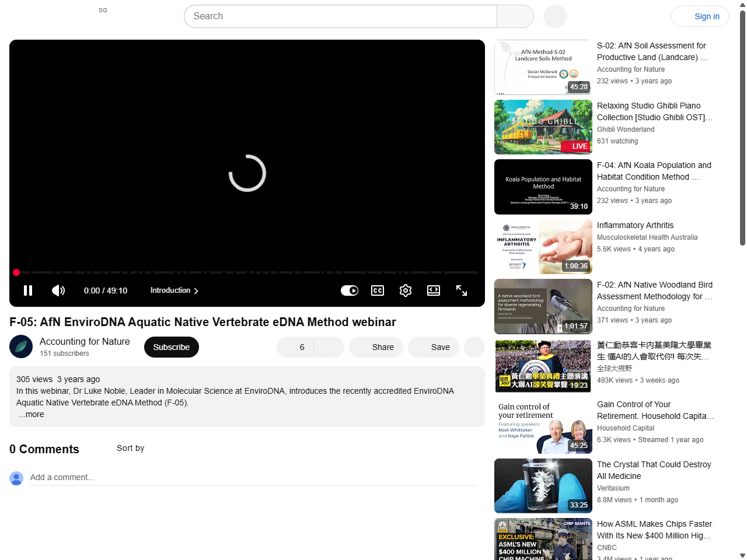This screenshot has width=747, height=560.
Task: Click the user avatar beside comment box
Action: pyautogui.click(x=16, y=478)
